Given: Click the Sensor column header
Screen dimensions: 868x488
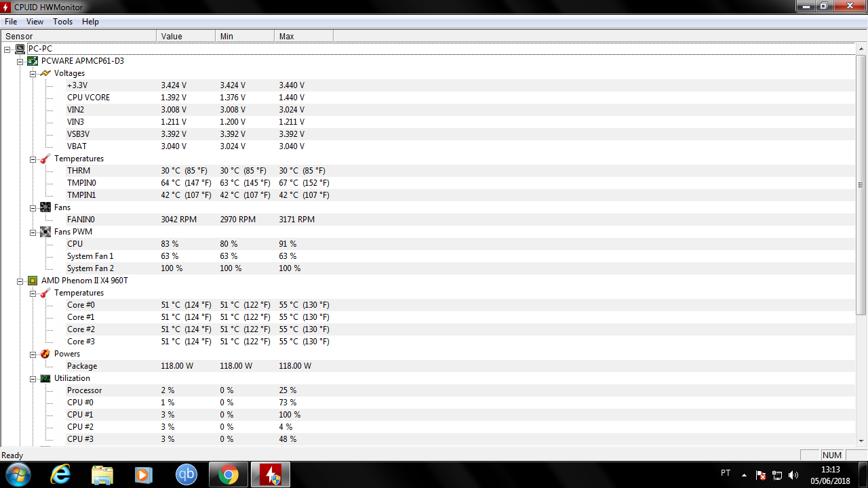Looking at the screenshot, I should (79, 36).
